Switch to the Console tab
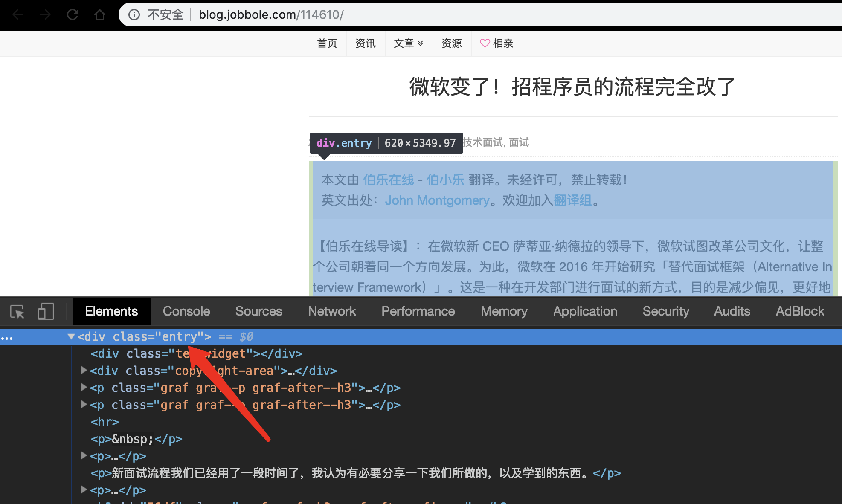 (186, 311)
